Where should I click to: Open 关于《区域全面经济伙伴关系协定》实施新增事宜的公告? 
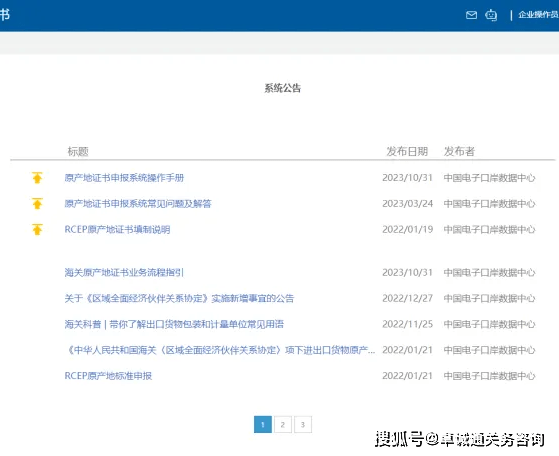179,298
